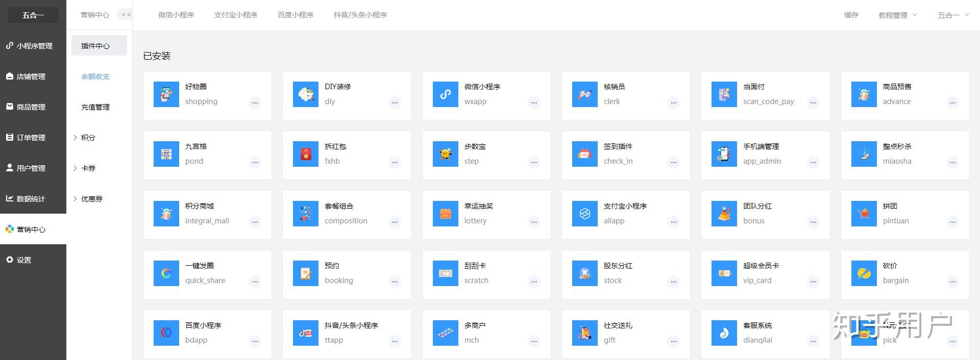The height and width of the screenshot is (360, 980).
Task: Expand the 积分 submenu
Action: click(99, 138)
